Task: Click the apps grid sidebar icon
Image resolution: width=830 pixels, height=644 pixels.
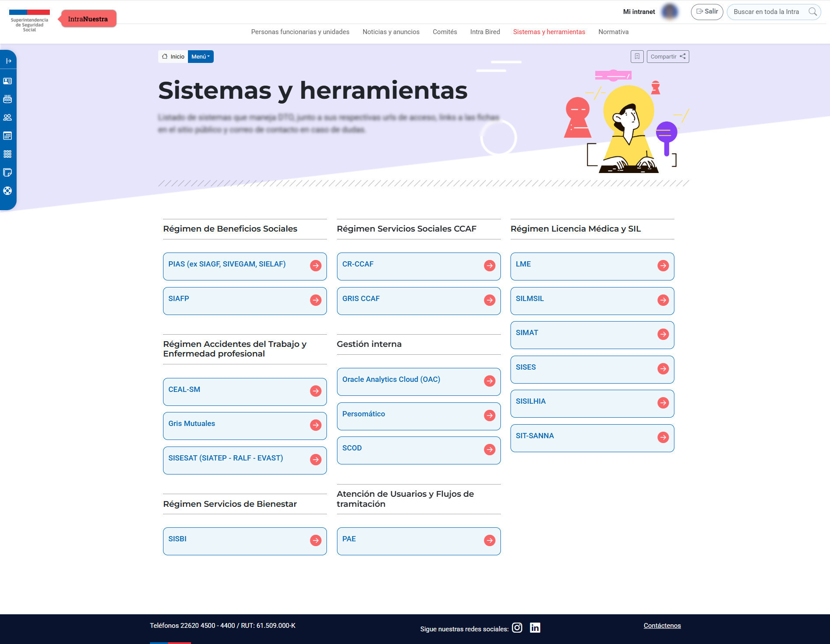Action: pos(7,154)
